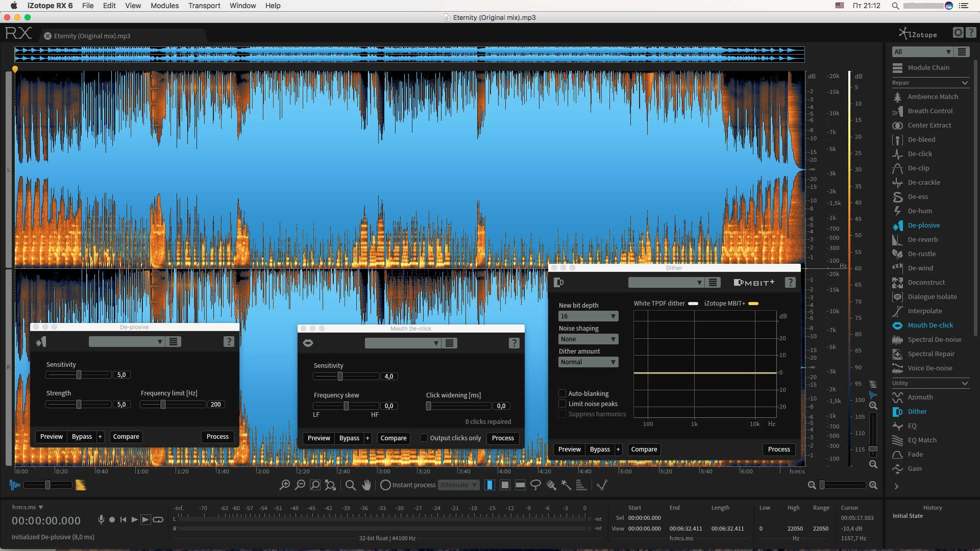Click Preview button in Mouth De-click
This screenshot has height=551, width=980.
coord(318,438)
